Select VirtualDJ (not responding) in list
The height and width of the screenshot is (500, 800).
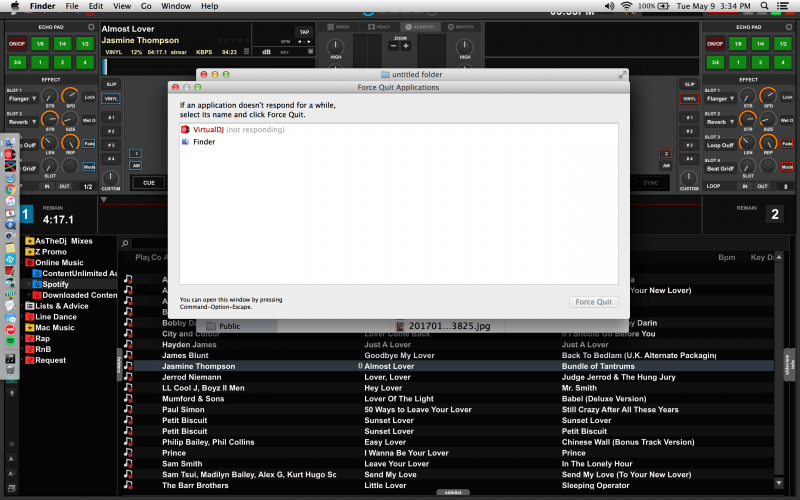point(398,130)
